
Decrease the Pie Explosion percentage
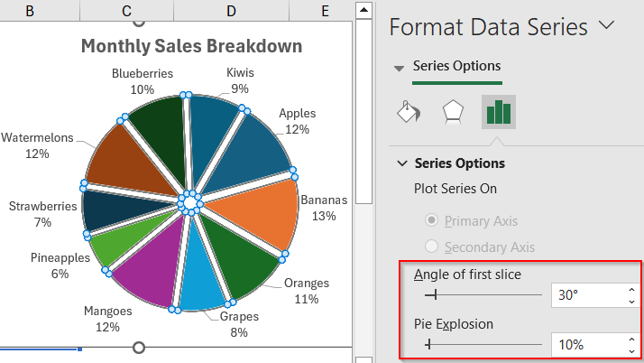click(x=631, y=351)
